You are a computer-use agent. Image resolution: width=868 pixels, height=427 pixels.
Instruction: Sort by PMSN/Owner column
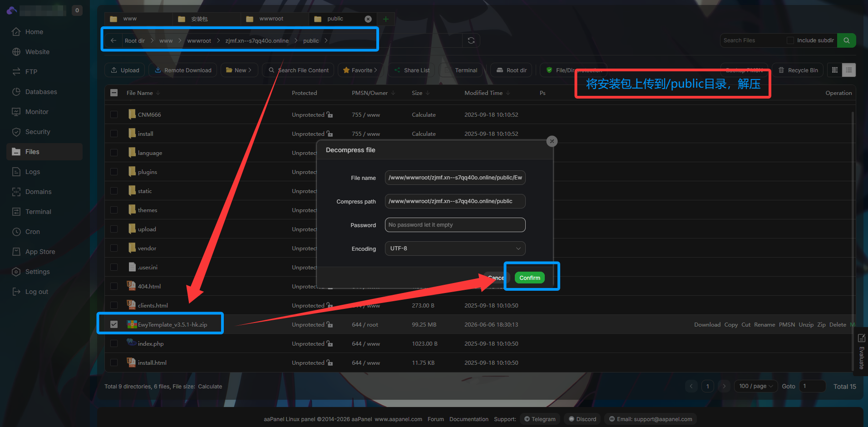point(373,93)
